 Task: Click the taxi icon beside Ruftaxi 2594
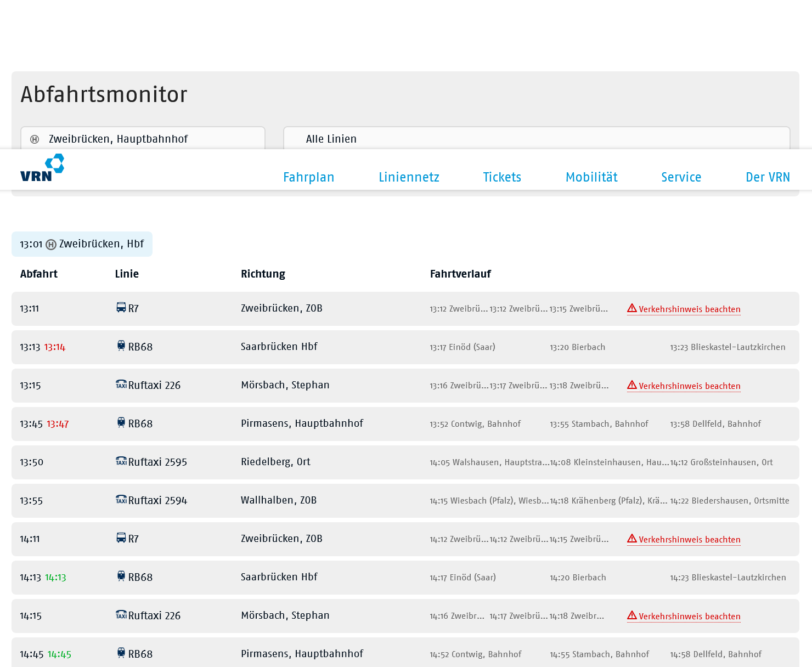point(121,500)
